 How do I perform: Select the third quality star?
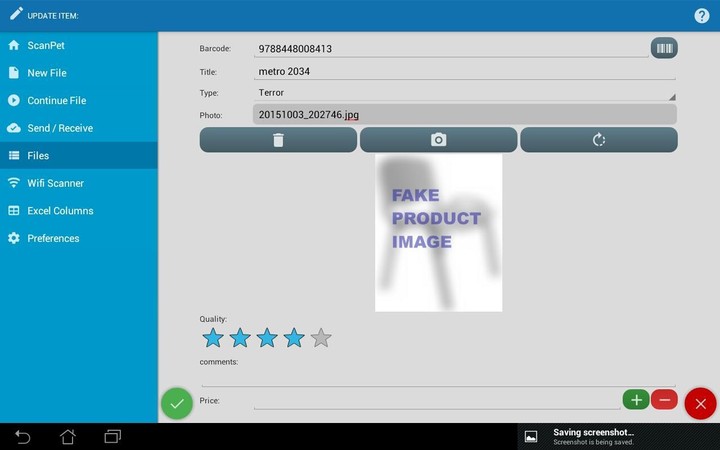click(267, 338)
